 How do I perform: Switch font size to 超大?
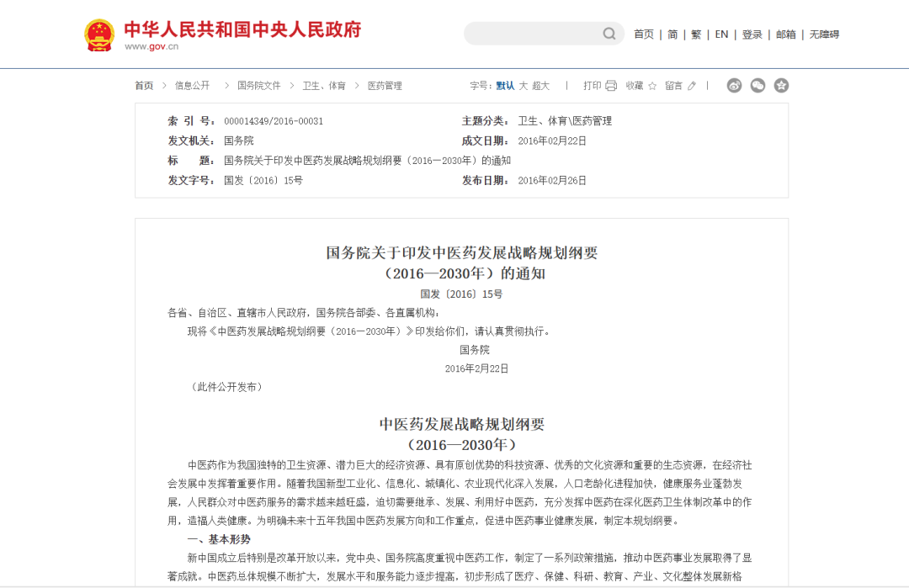tap(541, 85)
